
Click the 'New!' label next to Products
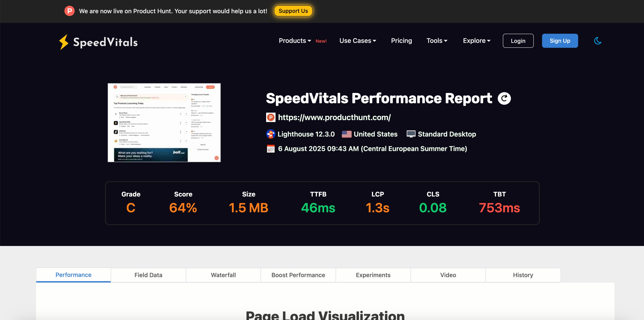321,41
